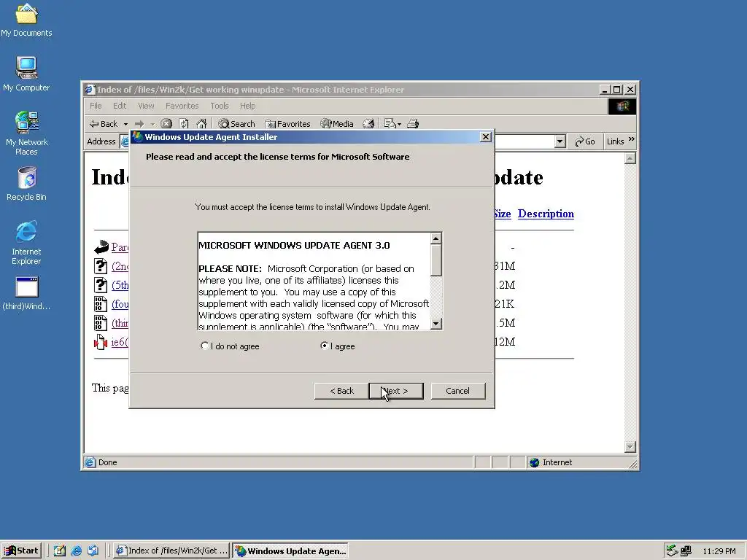
Task: Click the Start button
Action: 21,551
